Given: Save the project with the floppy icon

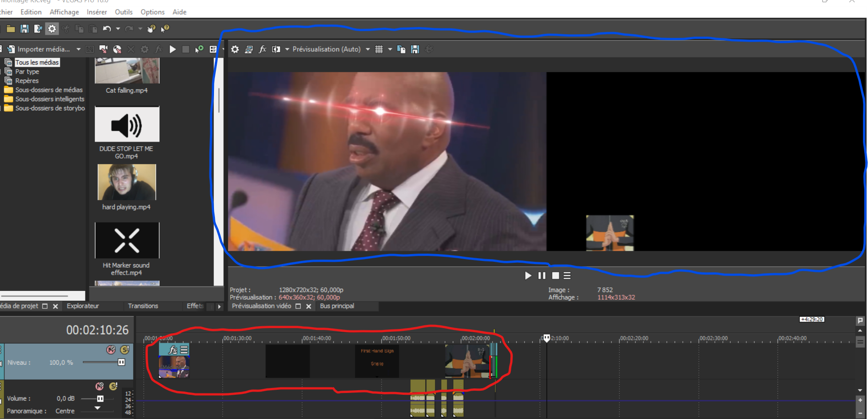Looking at the screenshot, I should click(x=24, y=29).
